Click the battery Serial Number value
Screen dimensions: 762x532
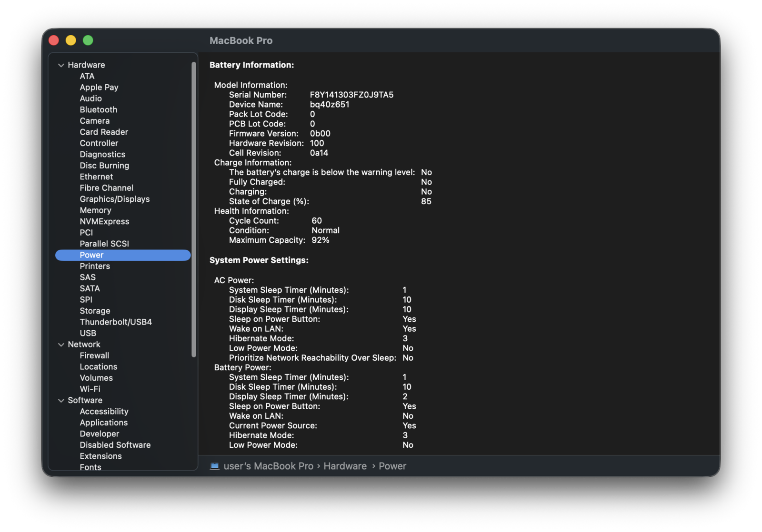351,95
